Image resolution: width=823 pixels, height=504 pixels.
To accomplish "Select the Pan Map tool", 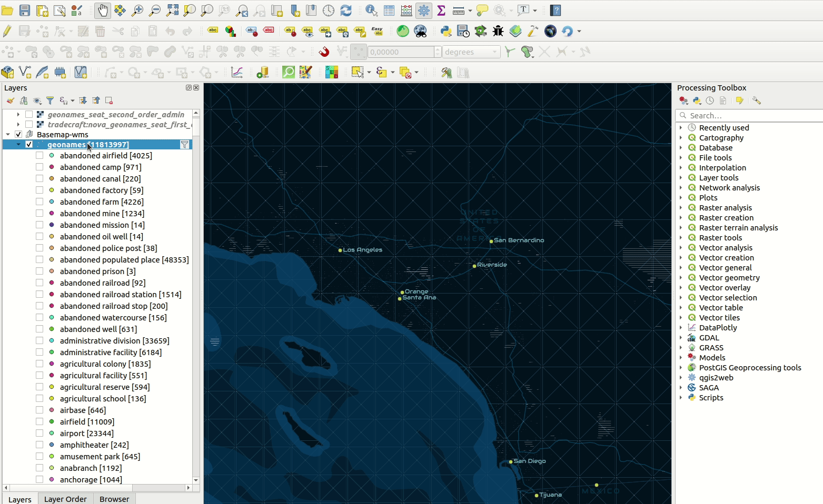I will coord(102,10).
